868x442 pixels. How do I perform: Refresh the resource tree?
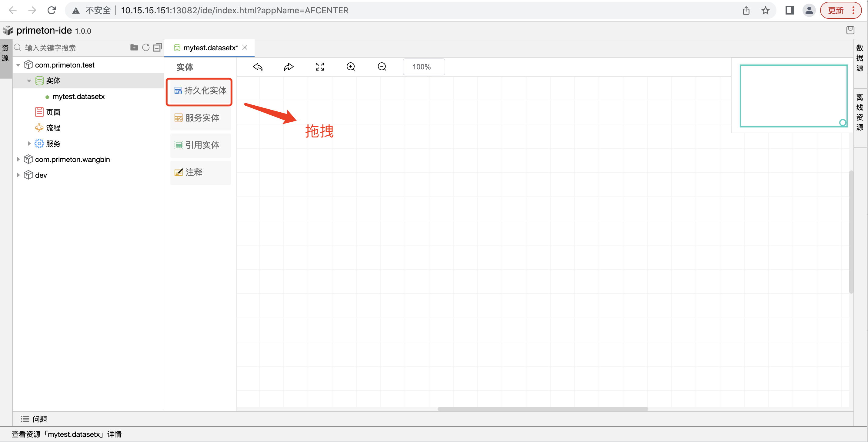pyautogui.click(x=145, y=48)
